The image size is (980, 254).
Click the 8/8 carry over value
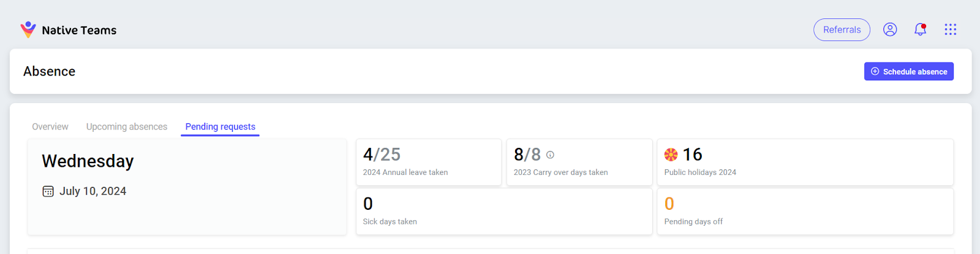point(527,155)
